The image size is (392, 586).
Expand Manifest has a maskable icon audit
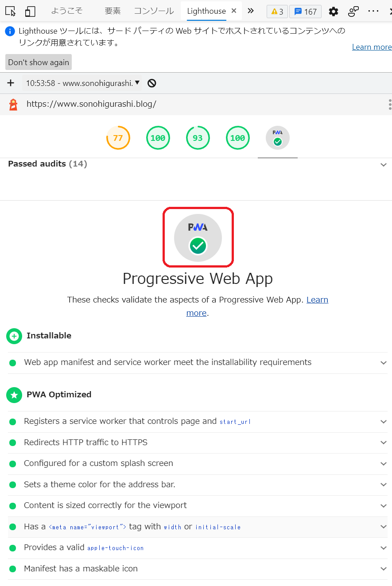pos(198,569)
